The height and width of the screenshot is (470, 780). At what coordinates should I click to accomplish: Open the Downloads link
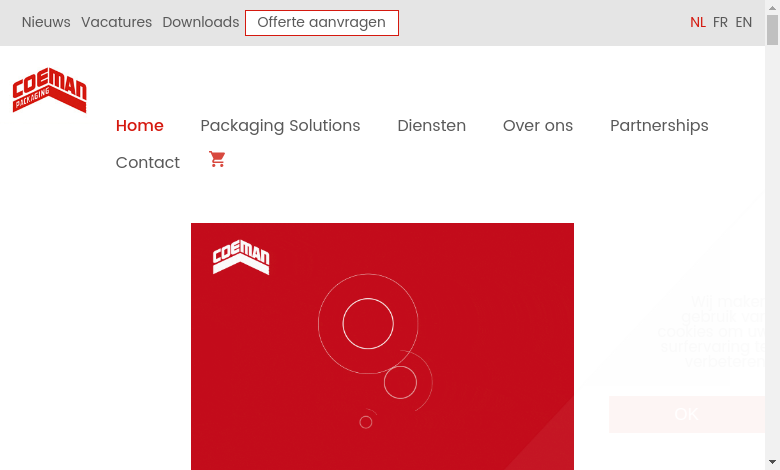pyautogui.click(x=200, y=22)
